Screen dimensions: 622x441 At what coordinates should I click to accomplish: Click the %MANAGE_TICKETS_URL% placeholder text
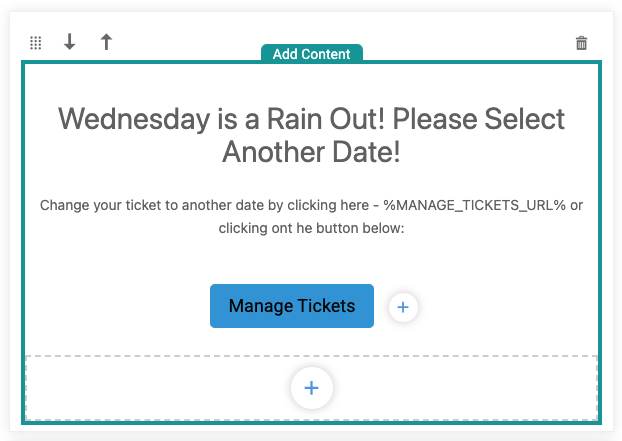[474, 205]
